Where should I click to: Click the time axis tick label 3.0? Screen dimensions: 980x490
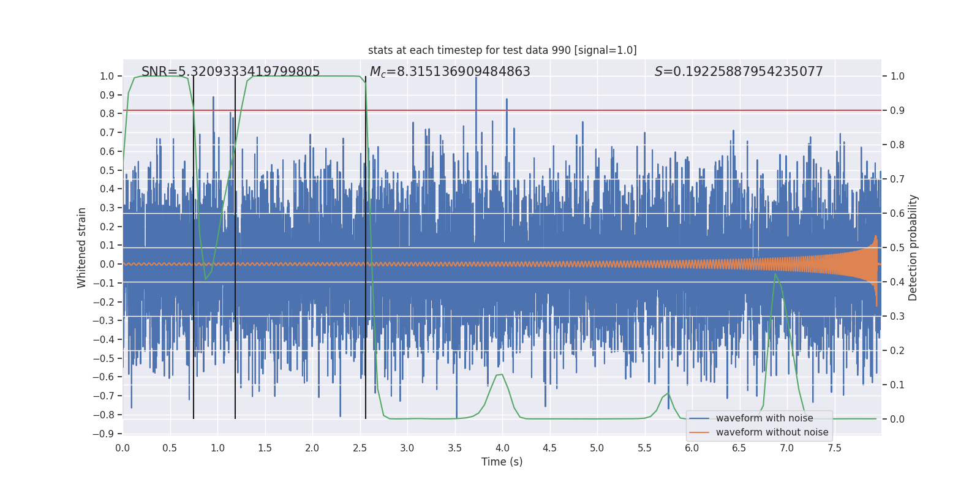[x=407, y=448]
